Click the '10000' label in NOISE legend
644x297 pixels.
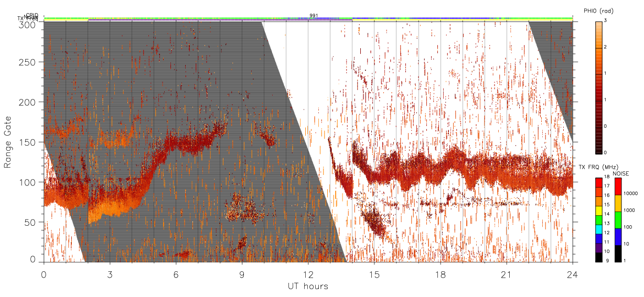[x=631, y=194]
